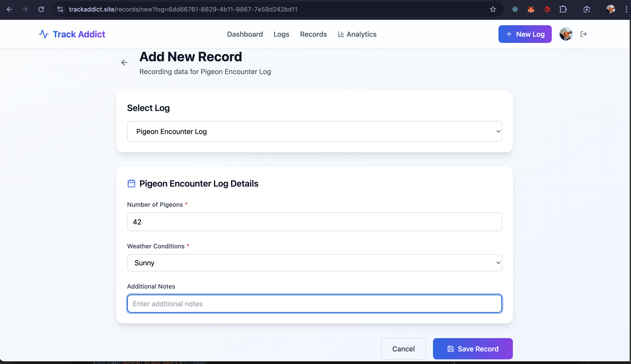Open the Weather Conditions dropdown

314,263
